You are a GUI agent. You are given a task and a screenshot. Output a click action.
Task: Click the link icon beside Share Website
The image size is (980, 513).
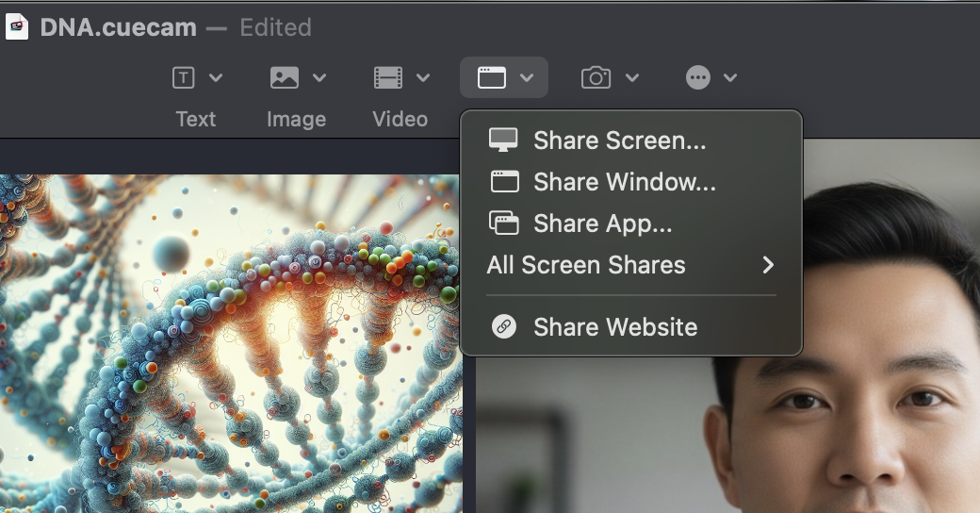[504, 326]
